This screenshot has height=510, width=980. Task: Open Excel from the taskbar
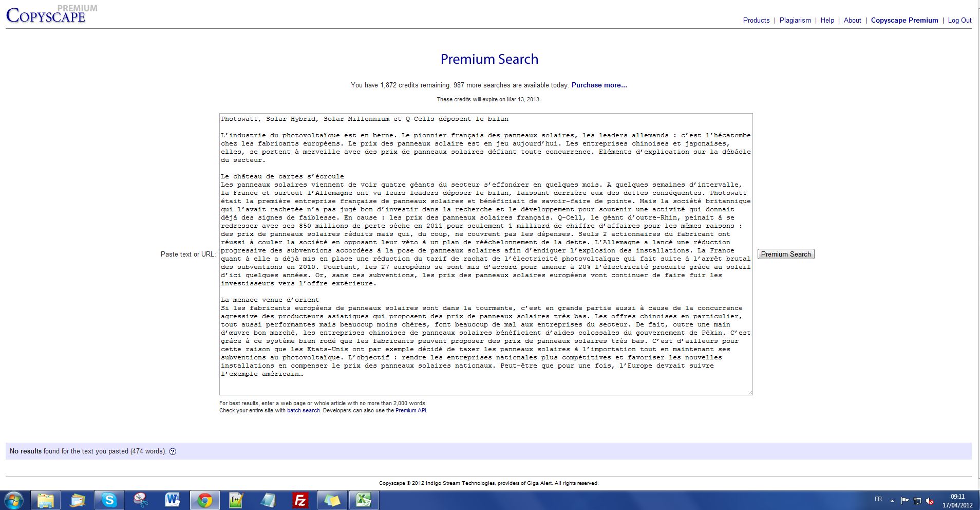click(x=364, y=500)
